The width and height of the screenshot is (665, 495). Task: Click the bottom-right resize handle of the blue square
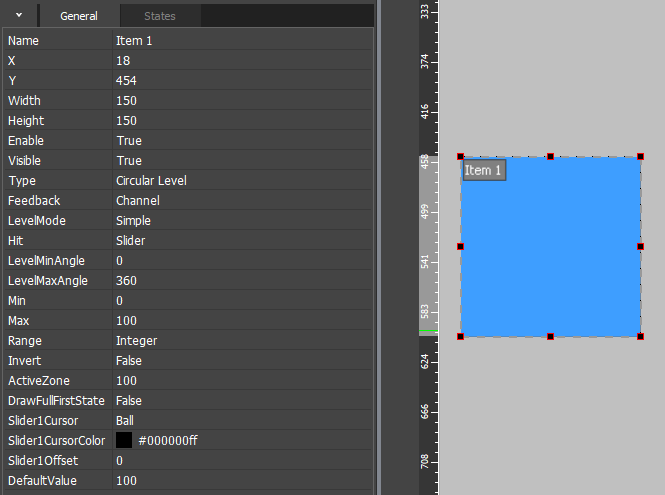[x=640, y=336]
